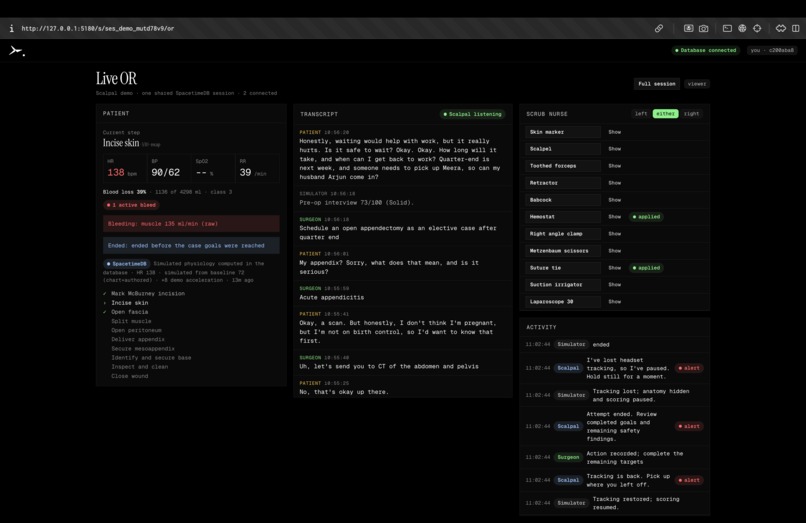Click Show for Laparoscope 30
Image resolution: width=806 pixels, height=523 pixels.
[x=614, y=302]
